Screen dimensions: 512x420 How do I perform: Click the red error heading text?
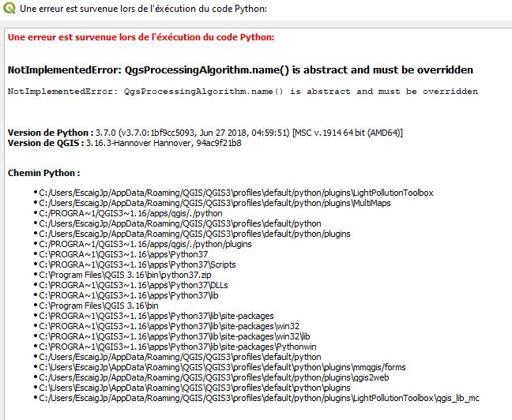pyautogui.click(x=141, y=37)
